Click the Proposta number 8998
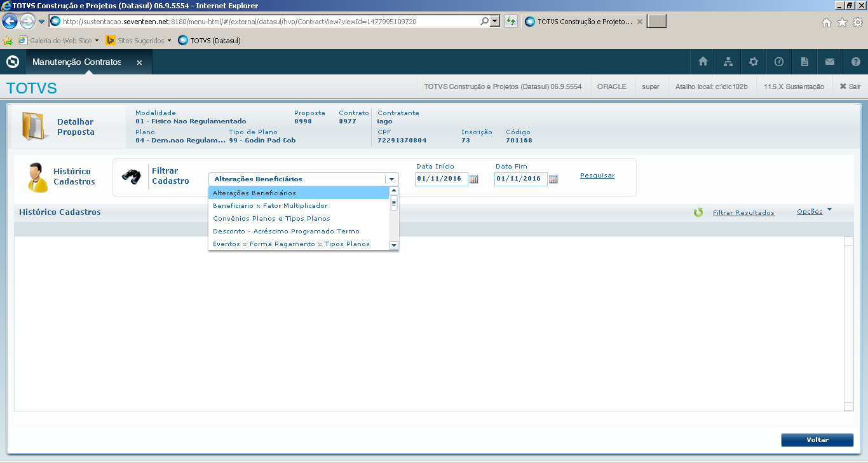The image size is (868, 463). pyautogui.click(x=303, y=121)
